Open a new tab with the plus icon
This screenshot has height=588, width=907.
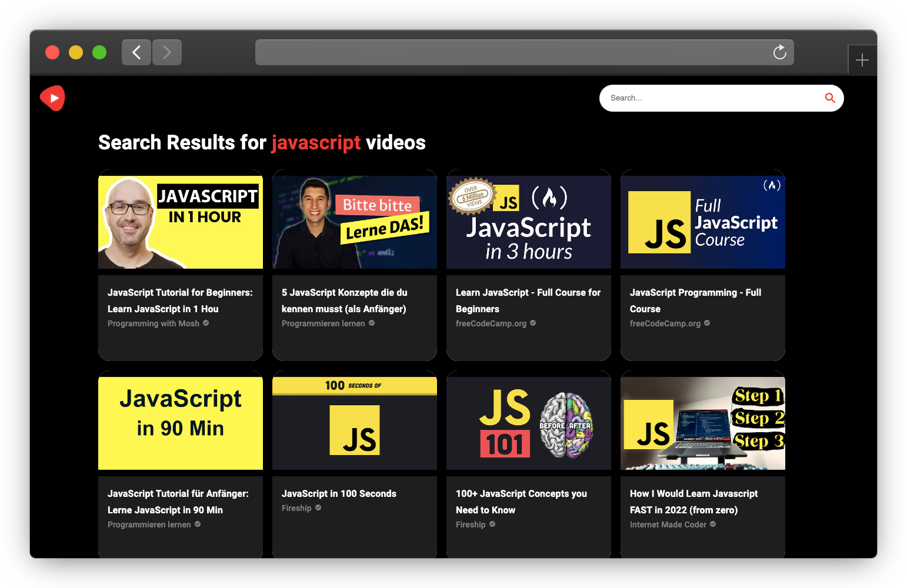[862, 59]
